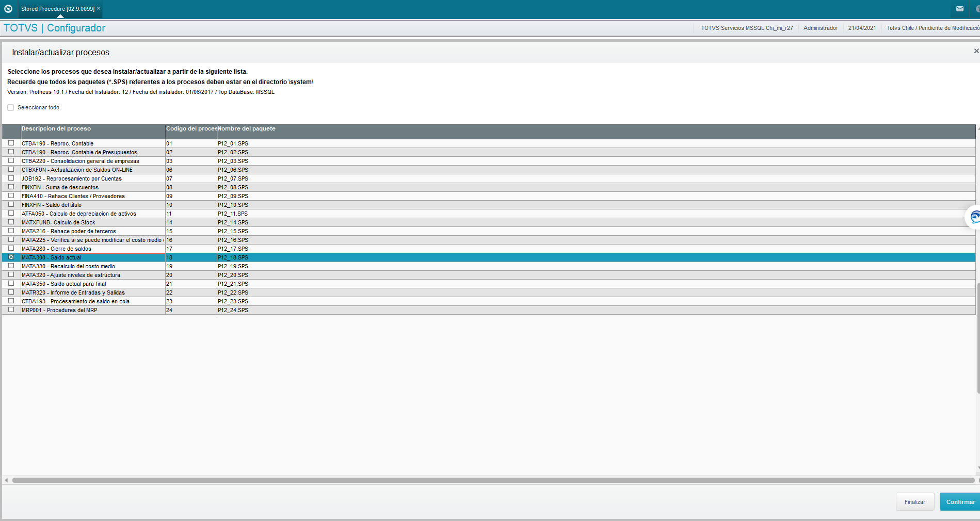The height and width of the screenshot is (521, 980).
Task: Click the Codigo del proceso column header
Action: coord(191,131)
